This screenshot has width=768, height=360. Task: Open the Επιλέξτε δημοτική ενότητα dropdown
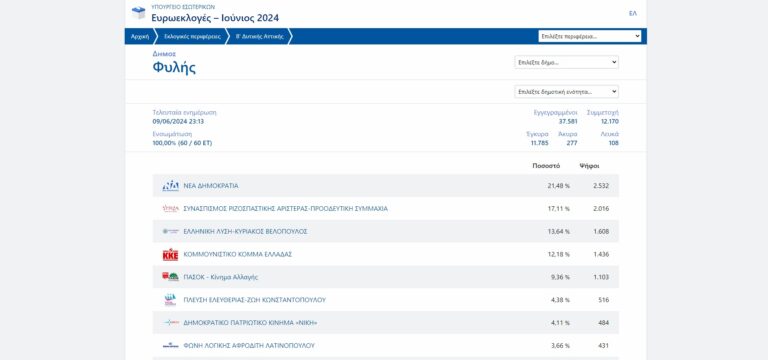click(x=566, y=92)
